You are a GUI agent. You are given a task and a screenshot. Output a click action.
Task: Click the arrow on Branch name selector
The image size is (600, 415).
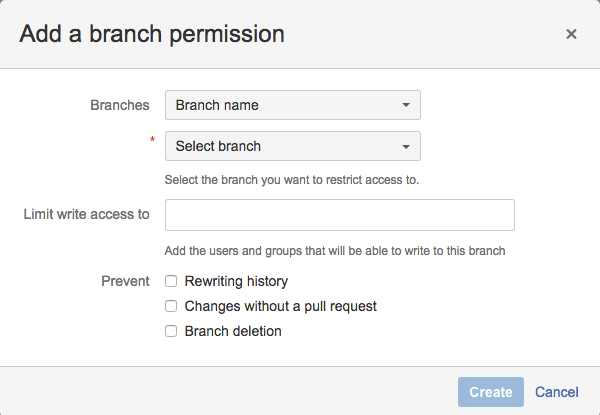click(x=405, y=105)
